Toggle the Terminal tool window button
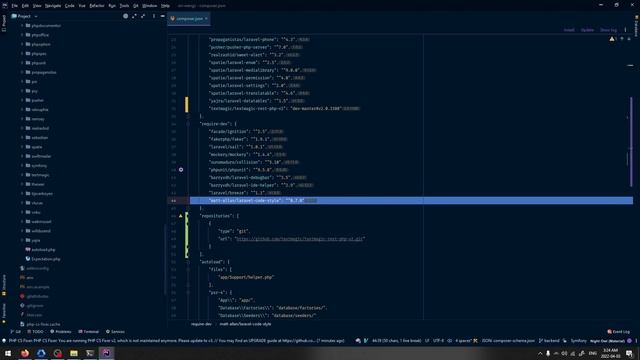 tap(89, 331)
